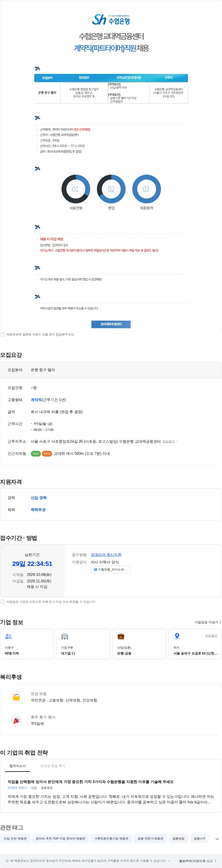Click the 자격 요건 및 우대사항 header

(129, 78)
